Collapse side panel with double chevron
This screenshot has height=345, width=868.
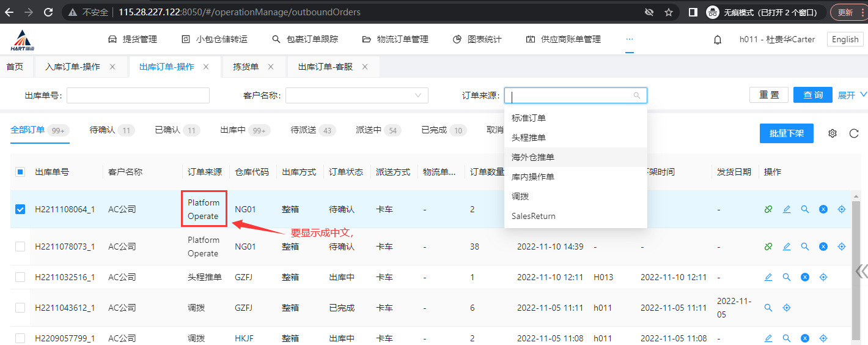click(x=861, y=271)
